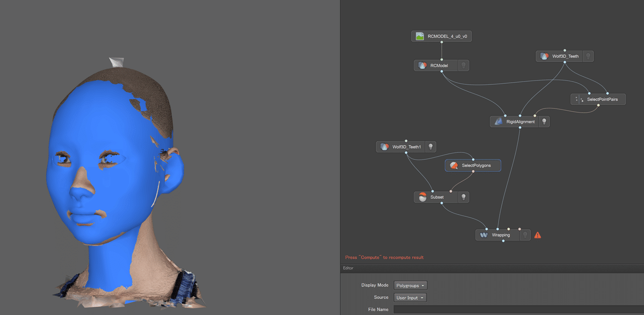644x315 pixels.
Task: Toggle the Subset node visibility light bulb
Action: pyautogui.click(x=464, y=197)
